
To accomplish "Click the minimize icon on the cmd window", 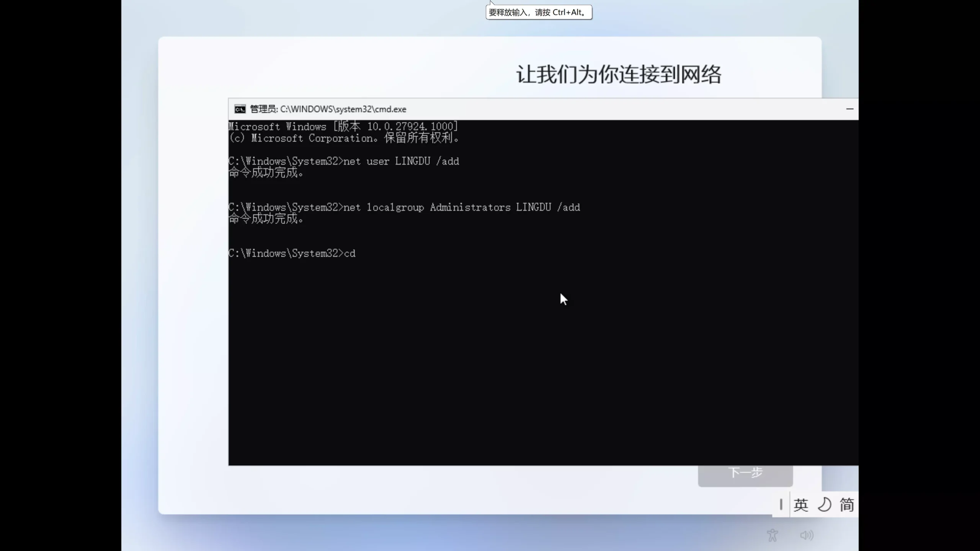I will [850, 109].
